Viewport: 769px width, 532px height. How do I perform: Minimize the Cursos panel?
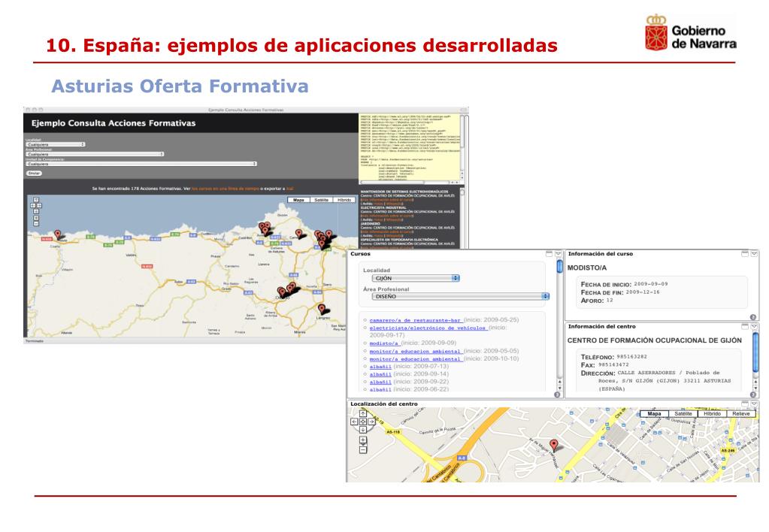pyautogui.click(x=549, y=254)
